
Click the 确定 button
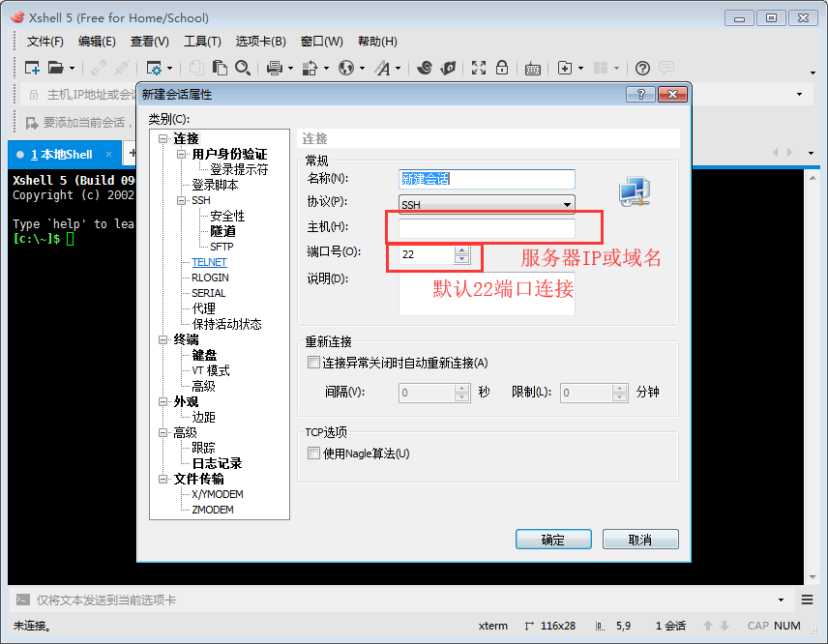click(x=553, y=540)
